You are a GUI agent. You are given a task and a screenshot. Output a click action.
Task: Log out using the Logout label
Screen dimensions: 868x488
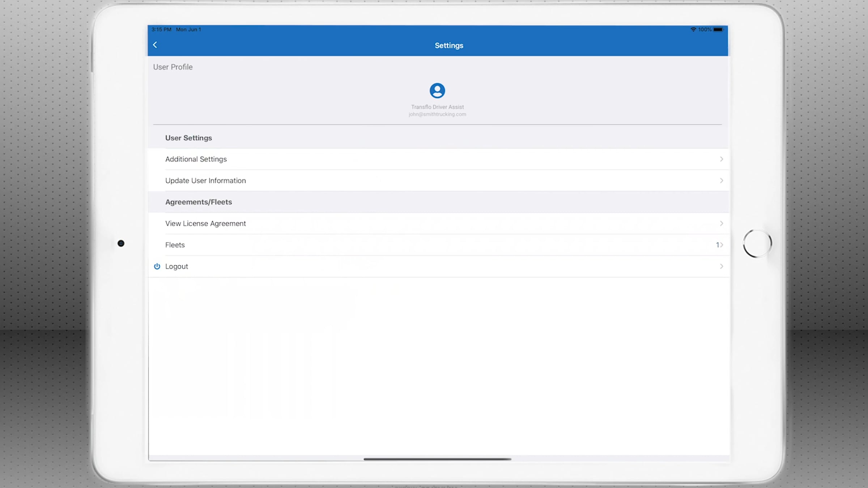[x=176, y=266]
